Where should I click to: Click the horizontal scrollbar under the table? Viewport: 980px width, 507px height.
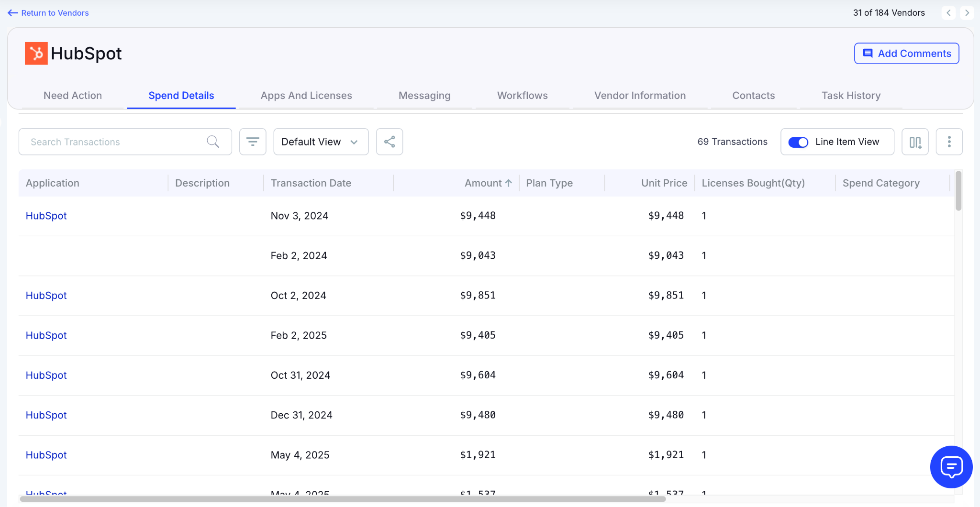[x=343, y=499]
